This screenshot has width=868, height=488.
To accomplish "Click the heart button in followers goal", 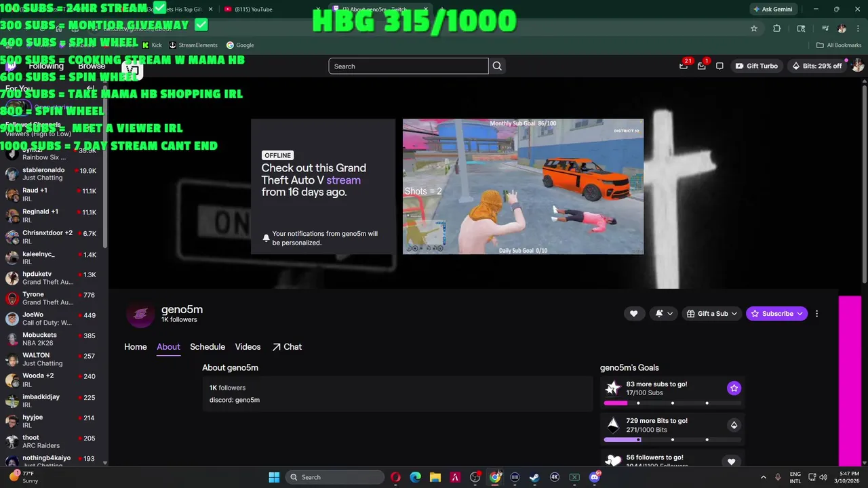I will [731, 462].
